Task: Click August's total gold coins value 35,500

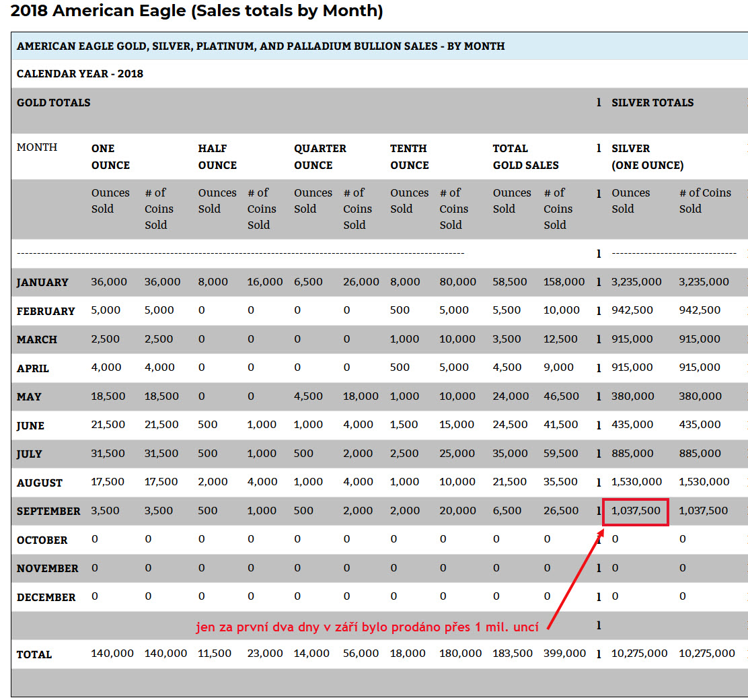Action: (x=560, y=482)
